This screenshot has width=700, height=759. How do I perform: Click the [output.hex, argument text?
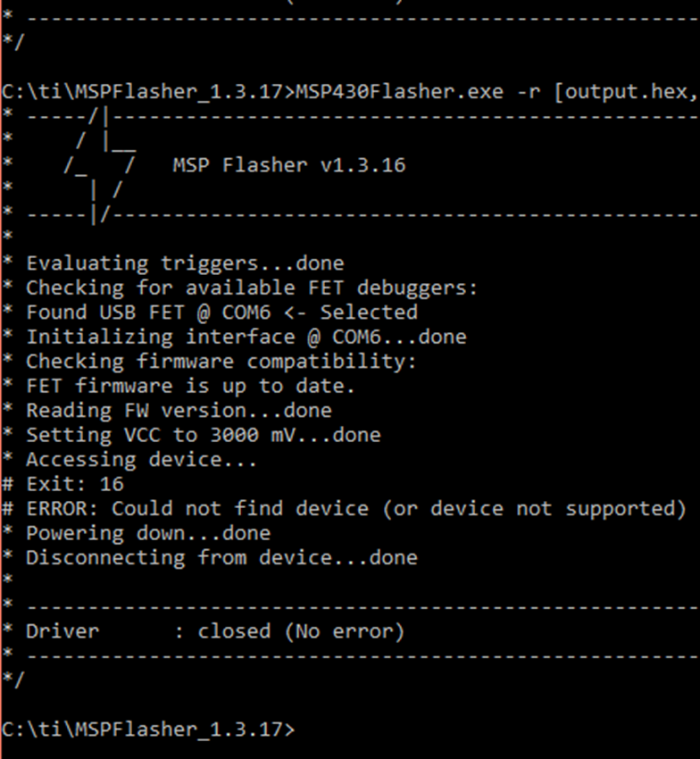pos(626,92)
